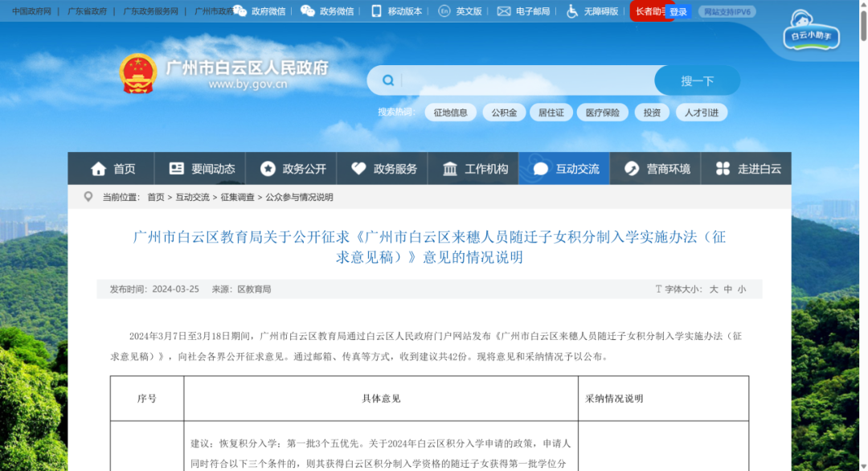
Task: Click 电子邮局 text link
Action: (x=533, y=11)
